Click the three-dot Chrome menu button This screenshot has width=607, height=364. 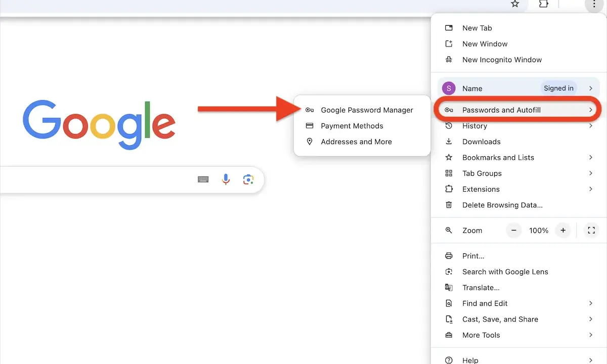tap(594, 4)
